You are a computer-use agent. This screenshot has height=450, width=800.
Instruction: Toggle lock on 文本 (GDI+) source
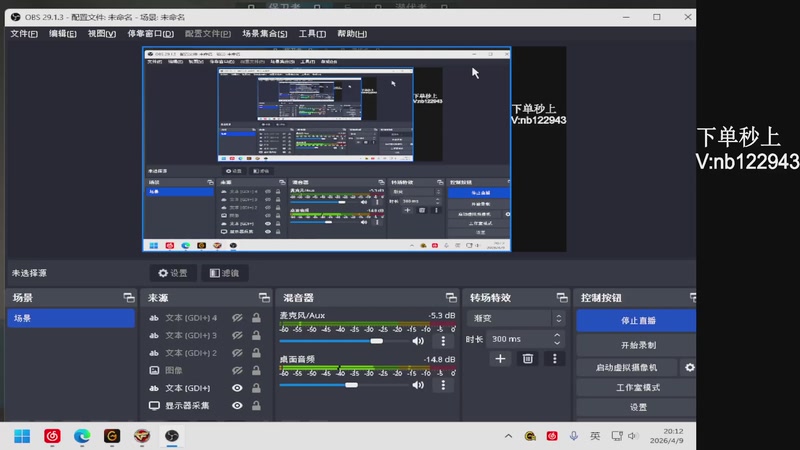tap(256, 388)
